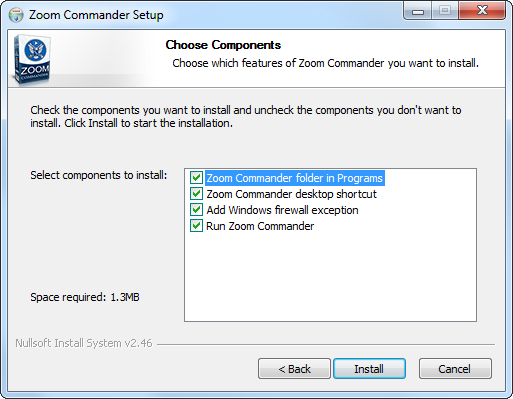Screen dimensions: 513x399
Task: Click the Nullsoft Install System version text
Action: tap(84, 343)
